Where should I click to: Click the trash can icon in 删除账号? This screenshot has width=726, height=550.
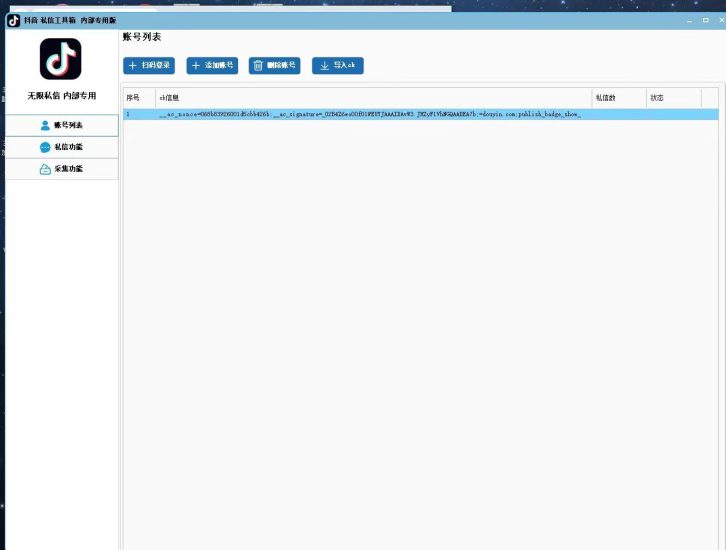point(258,65)
